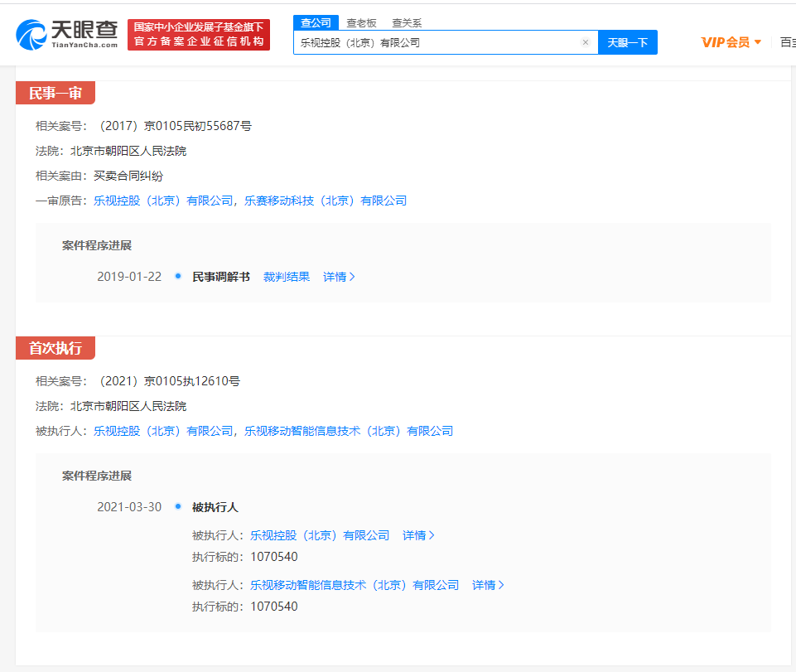Open the VIP会员 dropdown menu
Screen dimensions: 796x672
(x=731, y=42)
